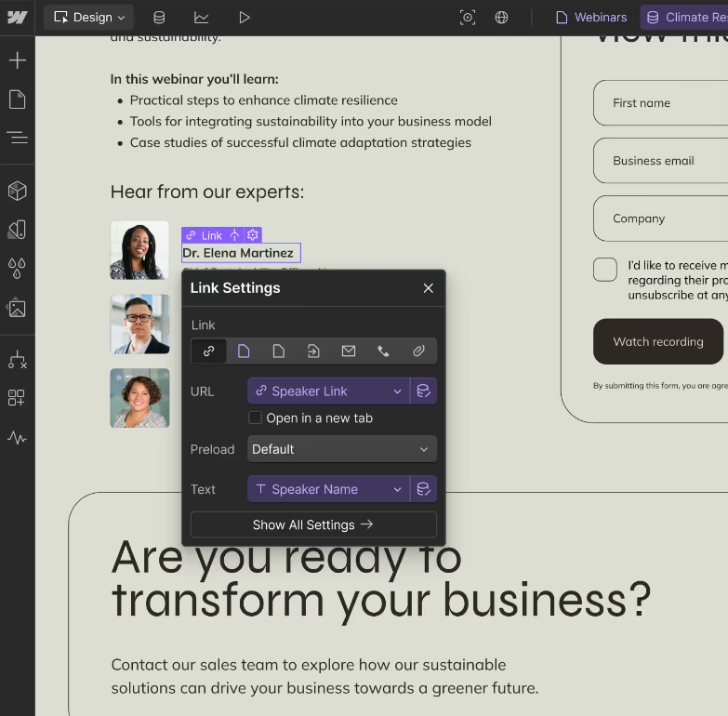Image resolution: width=728 pixels, height=716 pixels.
Task: Switch to the Webinars page tab
Action: point(591,18)
